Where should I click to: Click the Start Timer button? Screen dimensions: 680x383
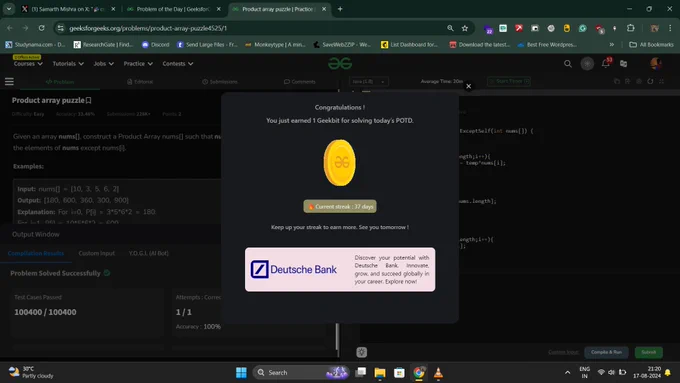click(509, 81)
